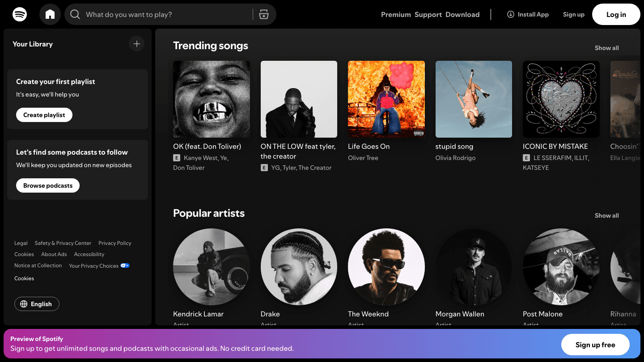
Task: Click the Your Privacy Choices badge icon
Action: 125,265
